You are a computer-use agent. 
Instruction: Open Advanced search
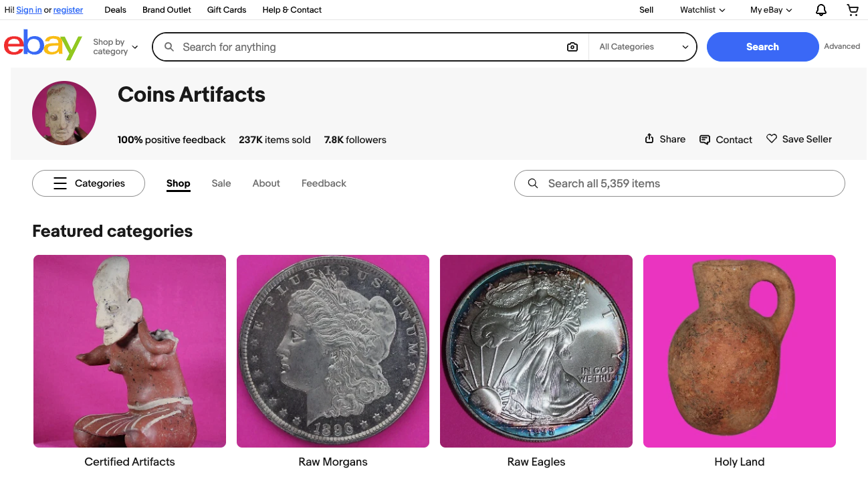(841, 46)
